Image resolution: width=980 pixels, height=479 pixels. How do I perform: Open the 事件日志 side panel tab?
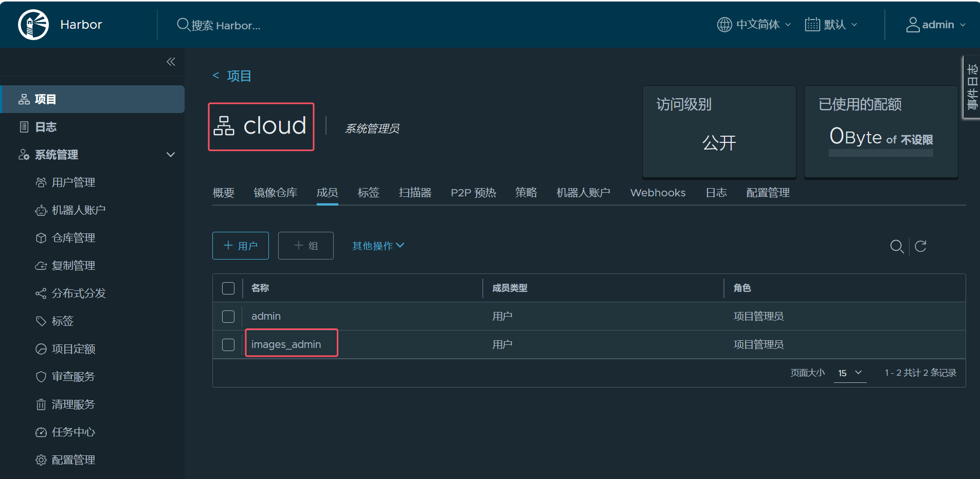972,87
